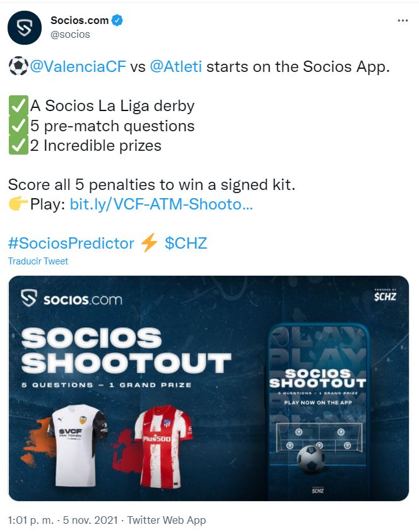Click the blue verified badge icon
Image resolution: width=419 pixels, height=532 pixels.
[x=117, y=20]
